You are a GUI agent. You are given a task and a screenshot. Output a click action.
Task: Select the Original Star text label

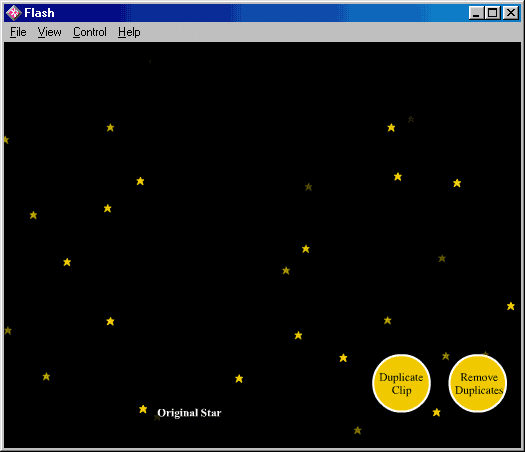[x=189, y=413]
